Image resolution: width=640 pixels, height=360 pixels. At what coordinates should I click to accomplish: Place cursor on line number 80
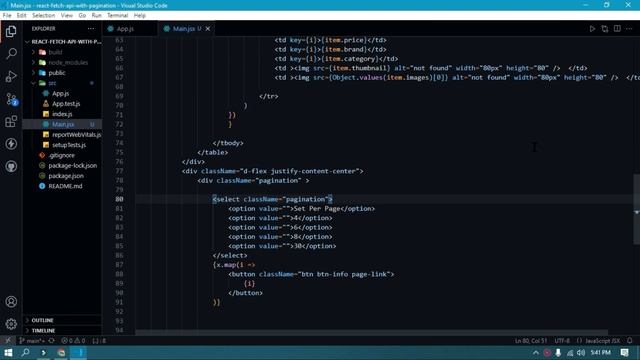[x=119, y=199]
